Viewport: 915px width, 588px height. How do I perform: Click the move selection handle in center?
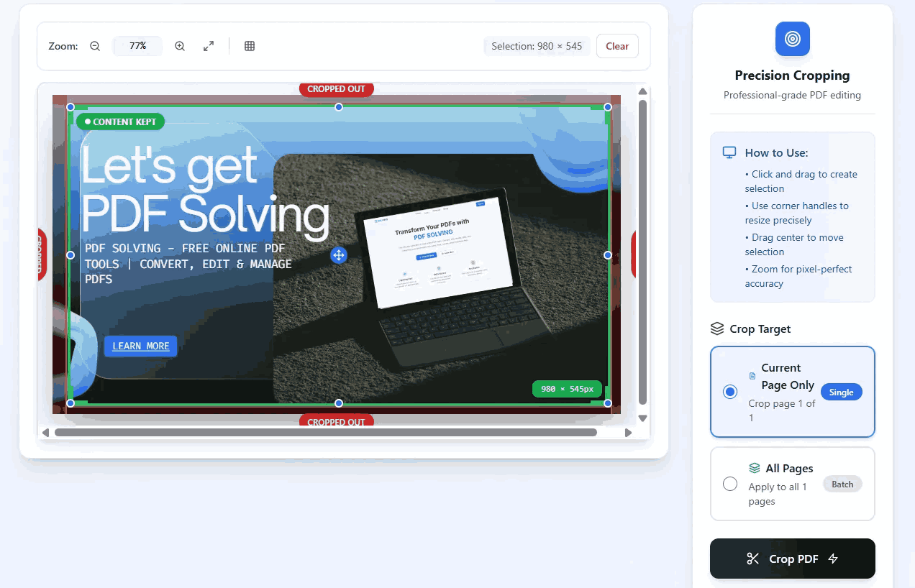pos(339,255)
